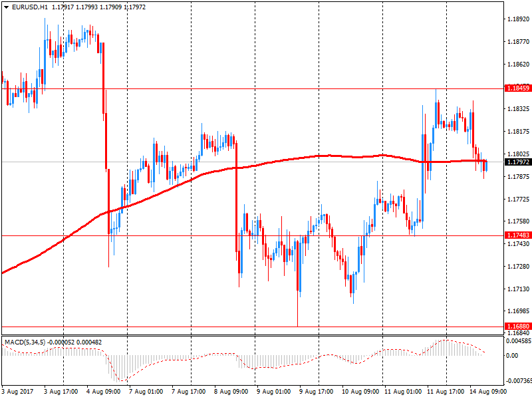Screen dimensions: 532x399
Task: Click the current price tag 1.17972
Action: [x=518, y=162]
